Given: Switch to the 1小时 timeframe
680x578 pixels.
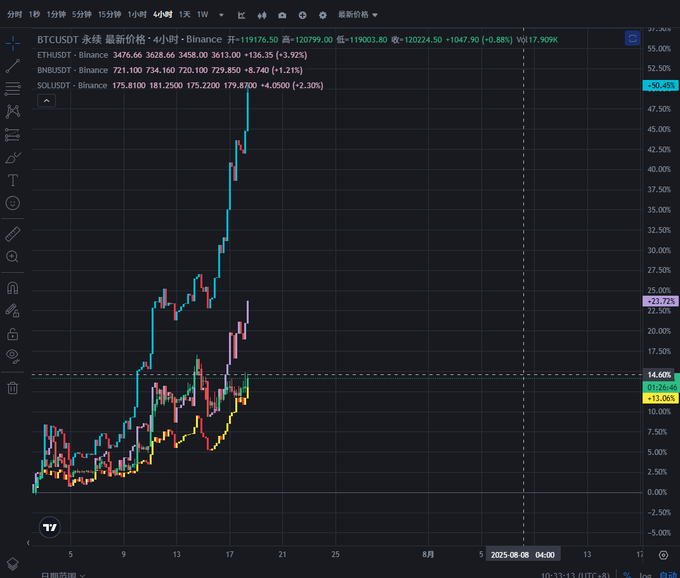Looking at the screenshot, I should coord(137,15).
